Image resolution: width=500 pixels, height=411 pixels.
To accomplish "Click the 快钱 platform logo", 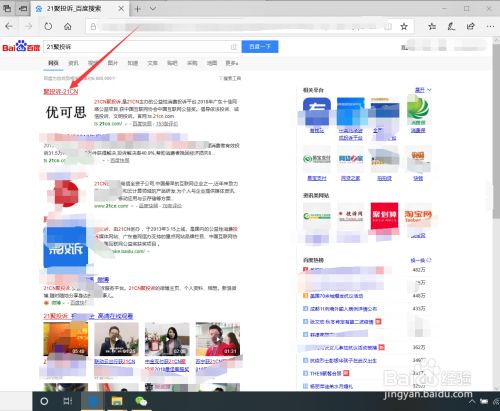I will tap(418, 159).
